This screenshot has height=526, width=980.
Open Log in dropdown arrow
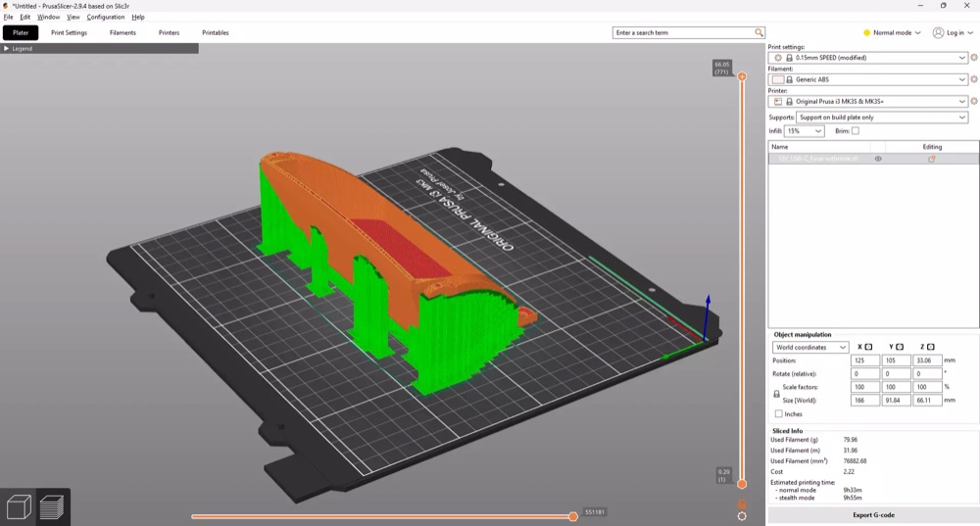970,32
